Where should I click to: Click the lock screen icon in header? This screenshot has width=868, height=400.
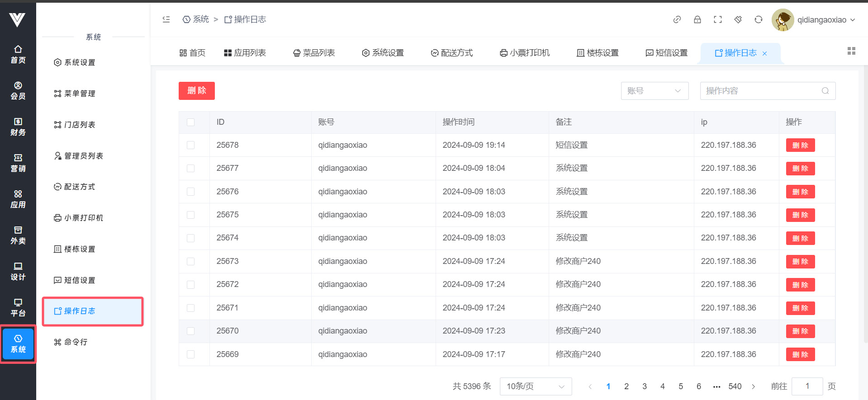697,19
